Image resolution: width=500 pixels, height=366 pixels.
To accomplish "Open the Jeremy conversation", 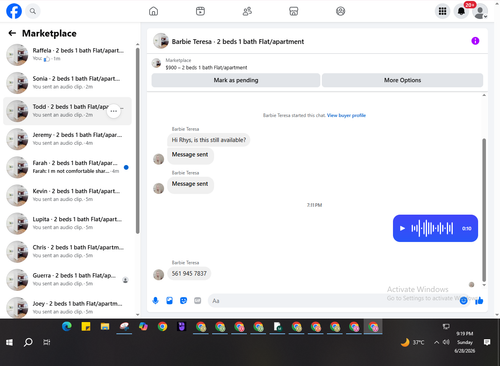I will pyautogui.click(x=67, y=139).
